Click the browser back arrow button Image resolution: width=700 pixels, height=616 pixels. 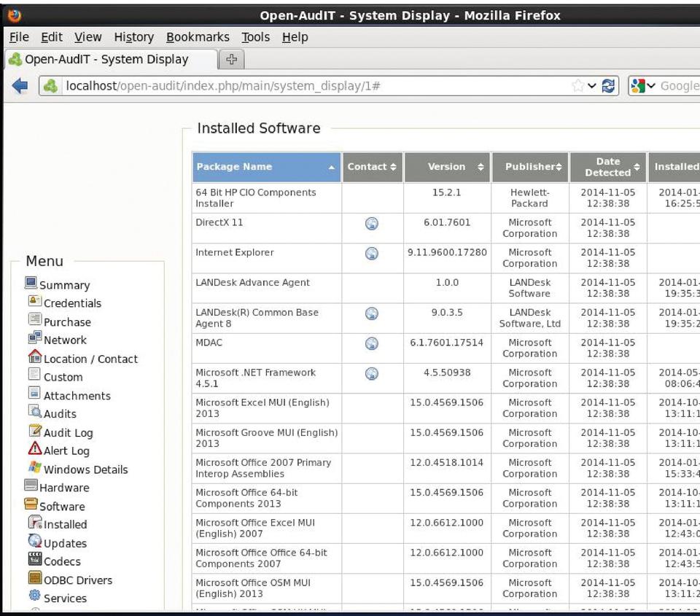[20, 86]
